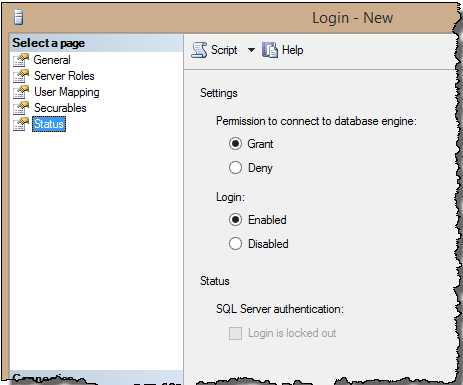463x385 pixels.
Task: Click the Status page icon
Action: point(21,124)
